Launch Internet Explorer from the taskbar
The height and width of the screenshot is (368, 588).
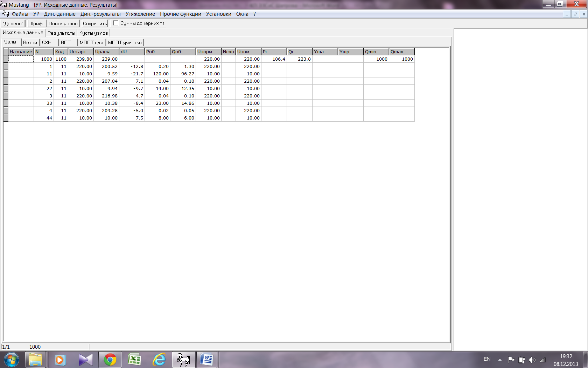pyautogui.click(x=159, y=360)
